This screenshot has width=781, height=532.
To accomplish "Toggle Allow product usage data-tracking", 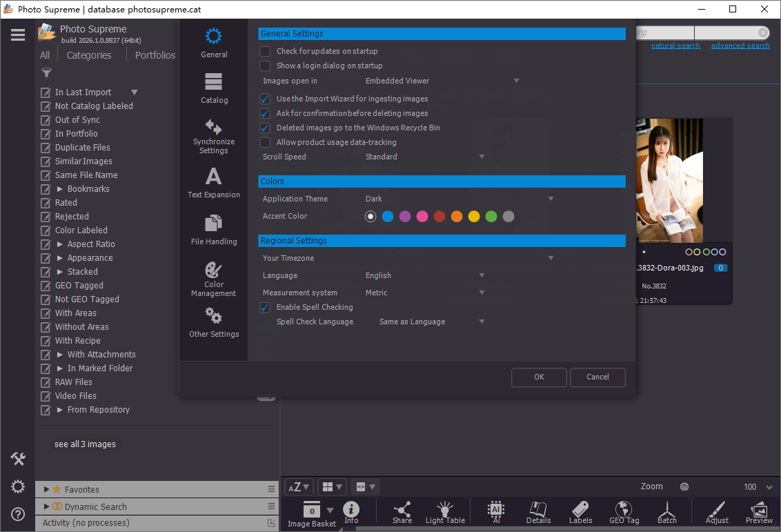I will pyautogui.click(x=265, y=142).
